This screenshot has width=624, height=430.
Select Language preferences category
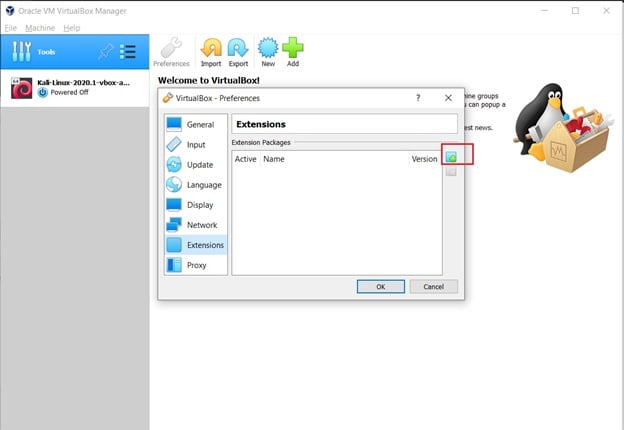tap(195, 185)
